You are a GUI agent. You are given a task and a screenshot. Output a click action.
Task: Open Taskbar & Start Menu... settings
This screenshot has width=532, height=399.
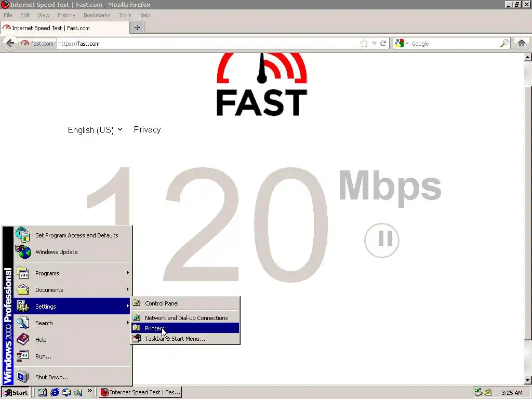pyautogui.click(x=185, y=339)
